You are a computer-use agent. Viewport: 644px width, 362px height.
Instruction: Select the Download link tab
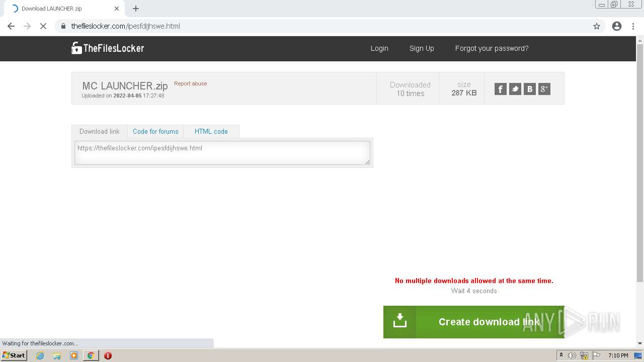coord(100,131)
